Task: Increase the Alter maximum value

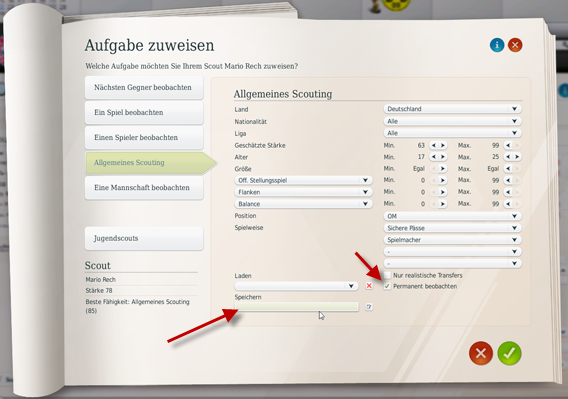Action: [x=517, y=157]
